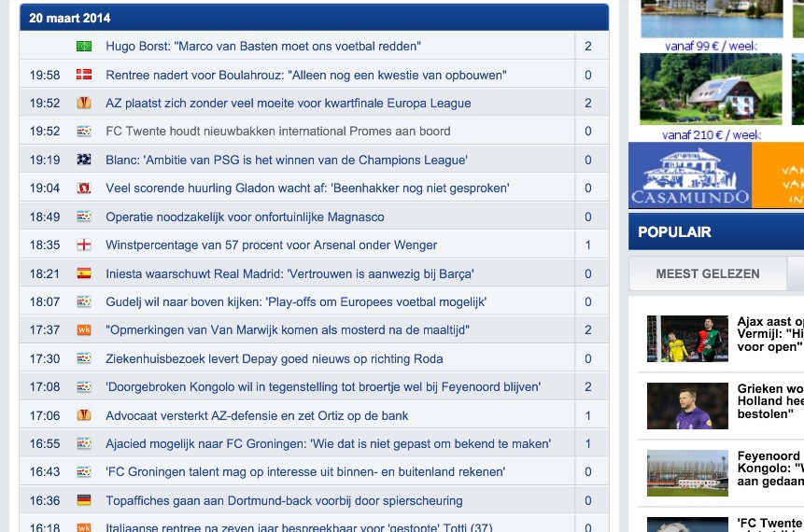
Task: Click the German flag icon beside the Dortmund-back headline
Action: pos(84,500)
